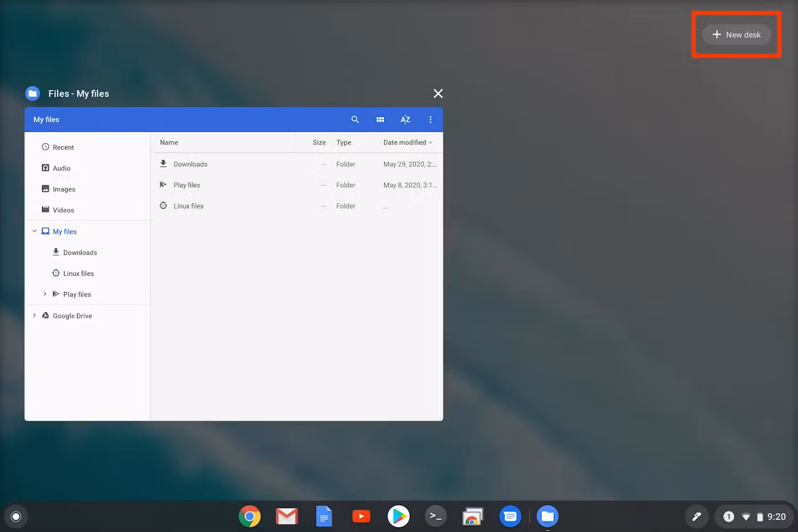Screen dimensions: 798x532
Task: Select the My files title bar tab
Action: point(46,119)
